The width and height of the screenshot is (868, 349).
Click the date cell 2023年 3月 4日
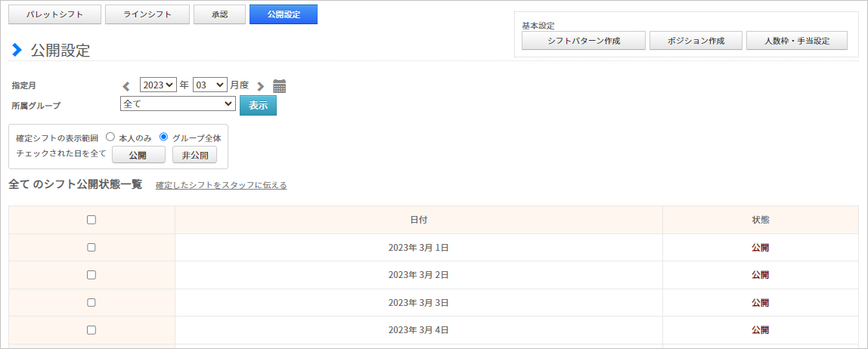[419, 330]
